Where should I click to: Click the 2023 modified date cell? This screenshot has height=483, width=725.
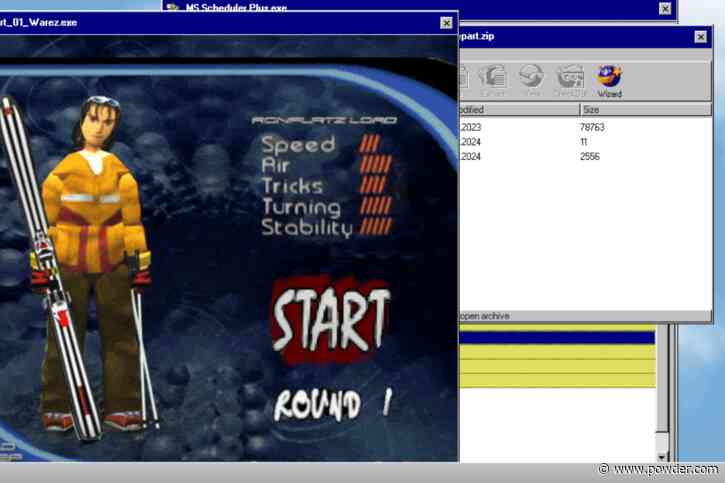[x=471, y=127]
